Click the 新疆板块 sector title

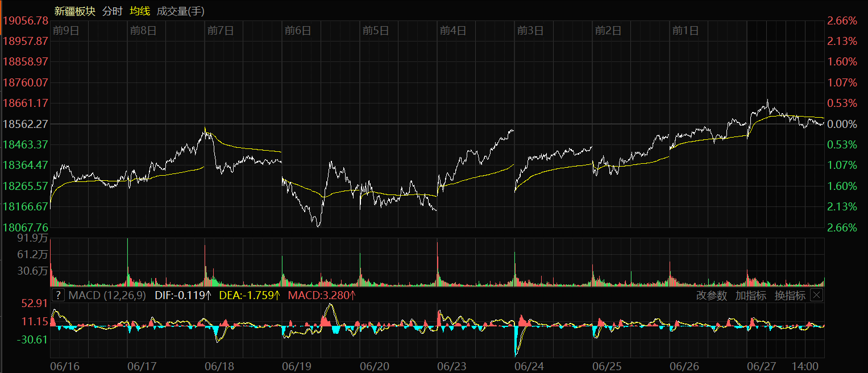74,11
